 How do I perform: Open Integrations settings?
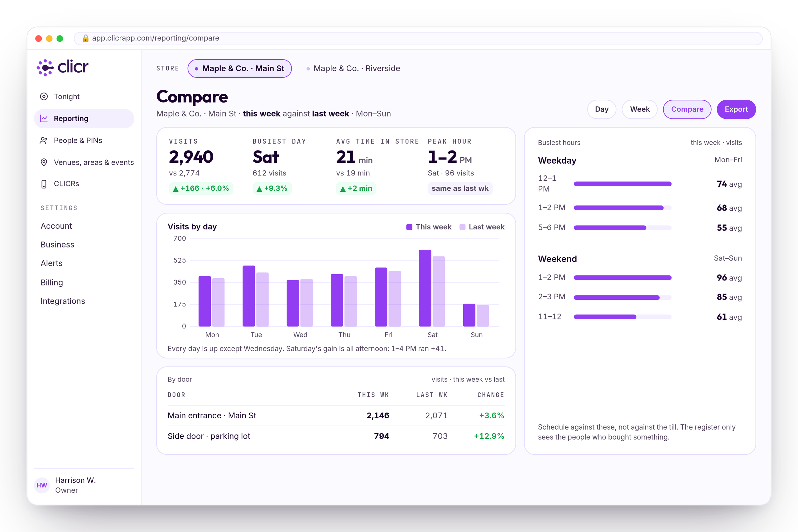coord(63,301)
